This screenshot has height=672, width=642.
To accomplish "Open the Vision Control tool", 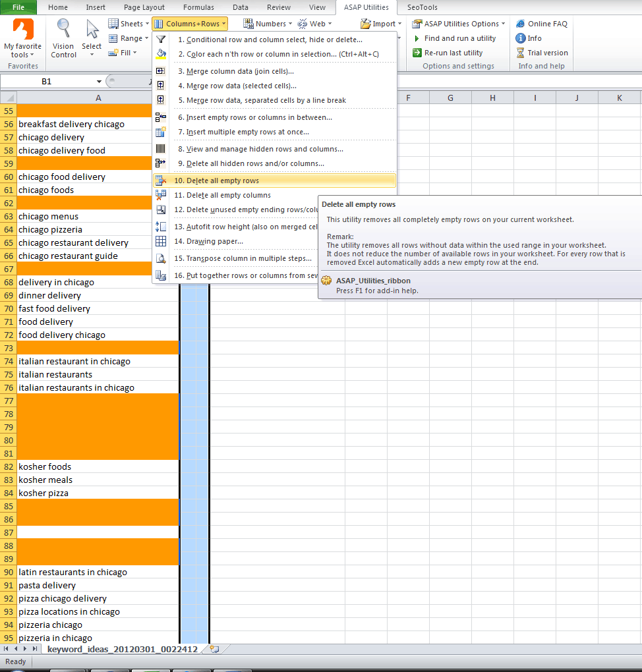I will coord(63,39).
